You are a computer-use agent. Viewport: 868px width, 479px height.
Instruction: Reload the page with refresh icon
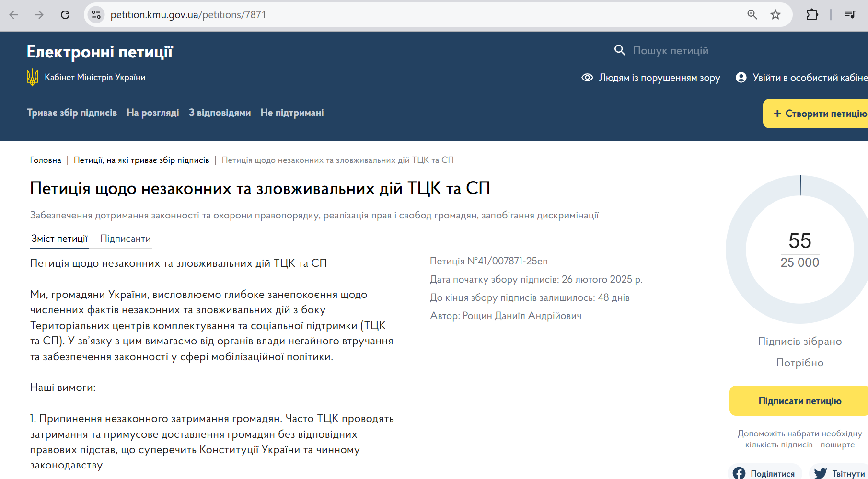[x=65, y=15]
